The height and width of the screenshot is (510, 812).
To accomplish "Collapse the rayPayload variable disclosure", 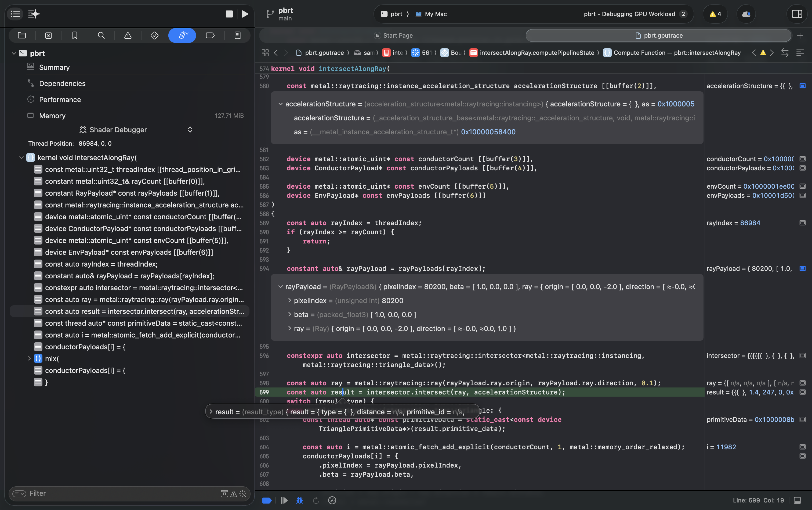I will (280, 287).
